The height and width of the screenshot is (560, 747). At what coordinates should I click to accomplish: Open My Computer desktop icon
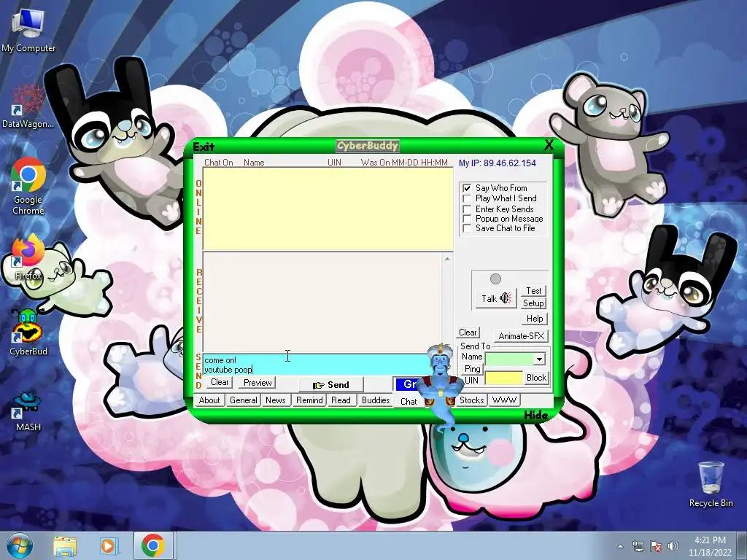[x=28, y=31]
